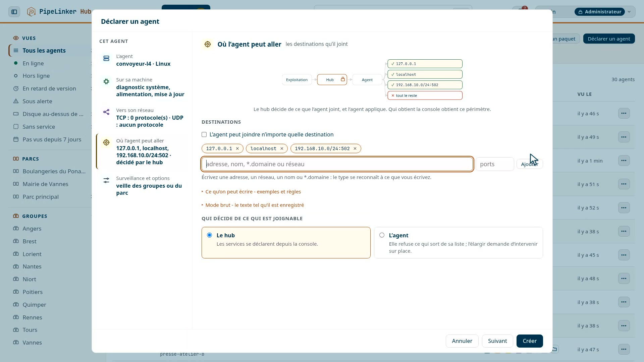The image size is (644, 362).
Task: Show the En ligne agents view
Action: [x=33, y=63]
